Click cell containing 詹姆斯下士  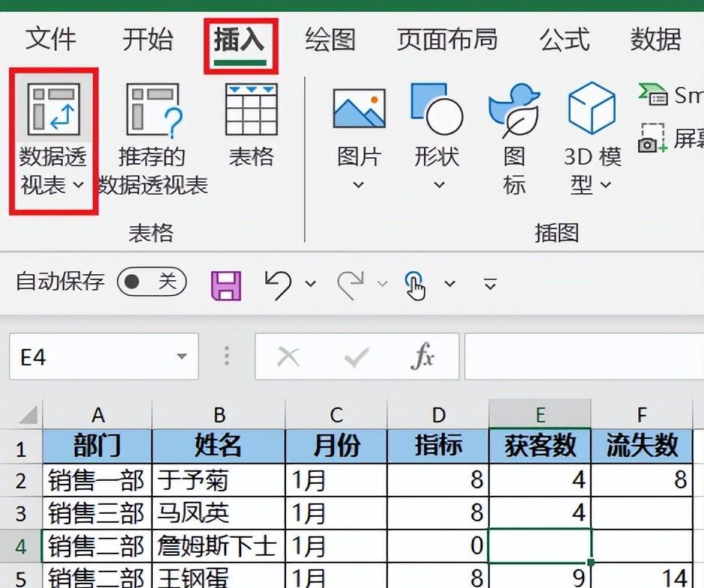pyautogui.click(x=219, y=546)
